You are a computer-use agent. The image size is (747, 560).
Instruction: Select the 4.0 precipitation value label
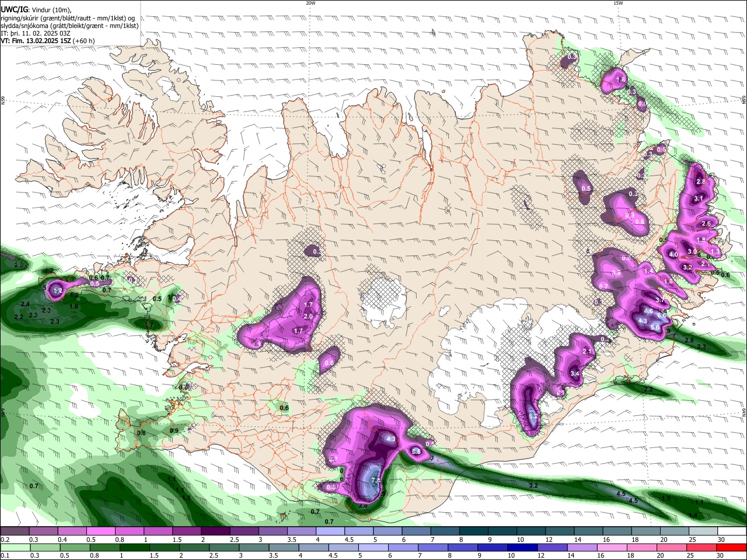coord(673,255)
